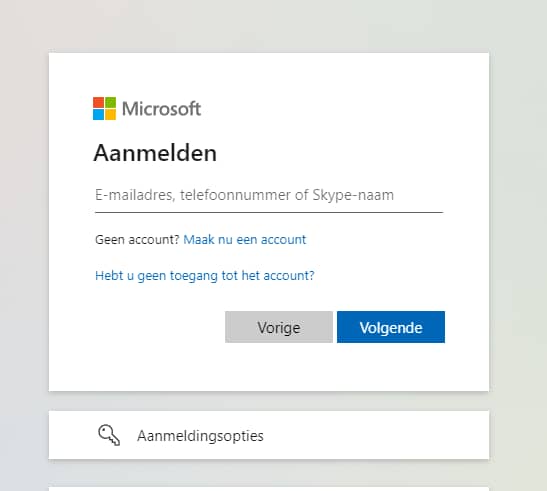Continue with the Volgende button
This screenshot has height=491, width=547.
coord(391,327)
